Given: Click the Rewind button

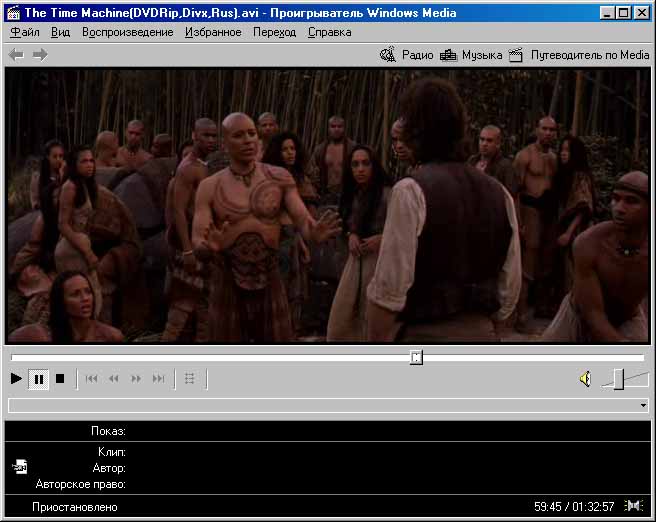Looking at the screenshot, I should tap(114, 379).
